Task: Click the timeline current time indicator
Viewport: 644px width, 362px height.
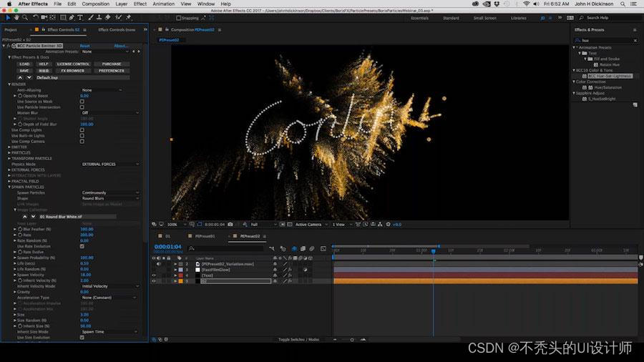Action: [434, 251]
